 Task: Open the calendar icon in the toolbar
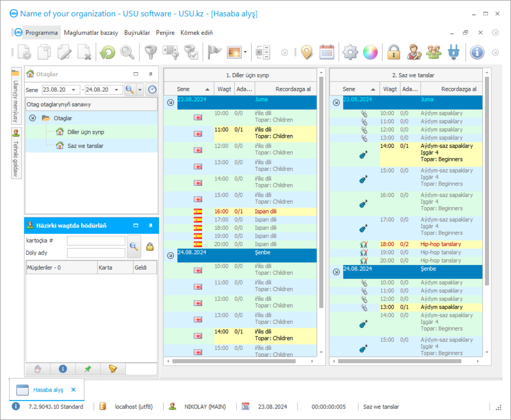(326, 52)
